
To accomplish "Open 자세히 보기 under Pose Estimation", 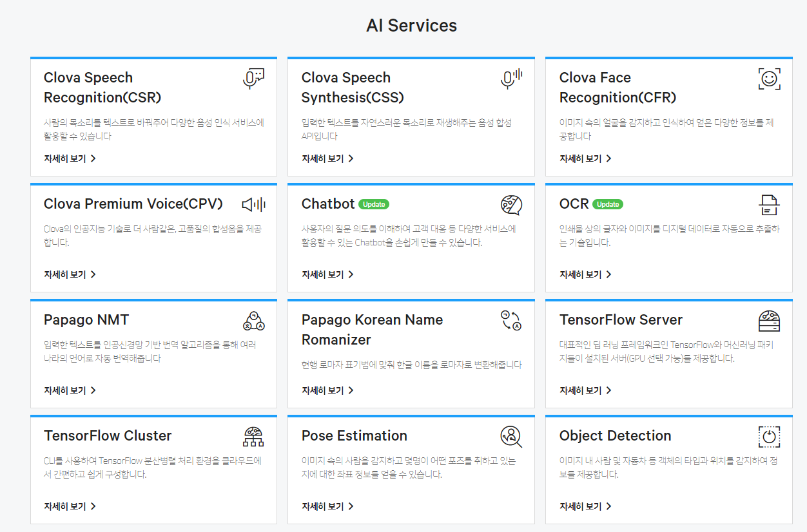I will (x=327, y=506).
